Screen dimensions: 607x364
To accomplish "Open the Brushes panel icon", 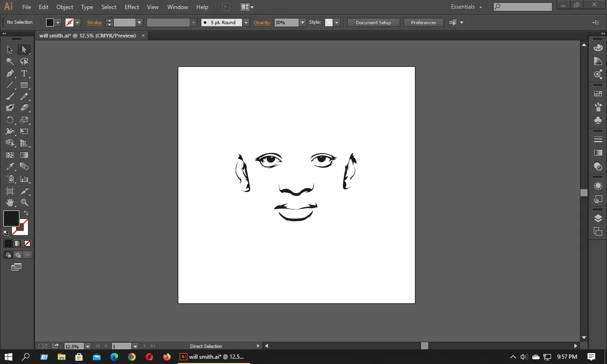I will tap(598, 107).
